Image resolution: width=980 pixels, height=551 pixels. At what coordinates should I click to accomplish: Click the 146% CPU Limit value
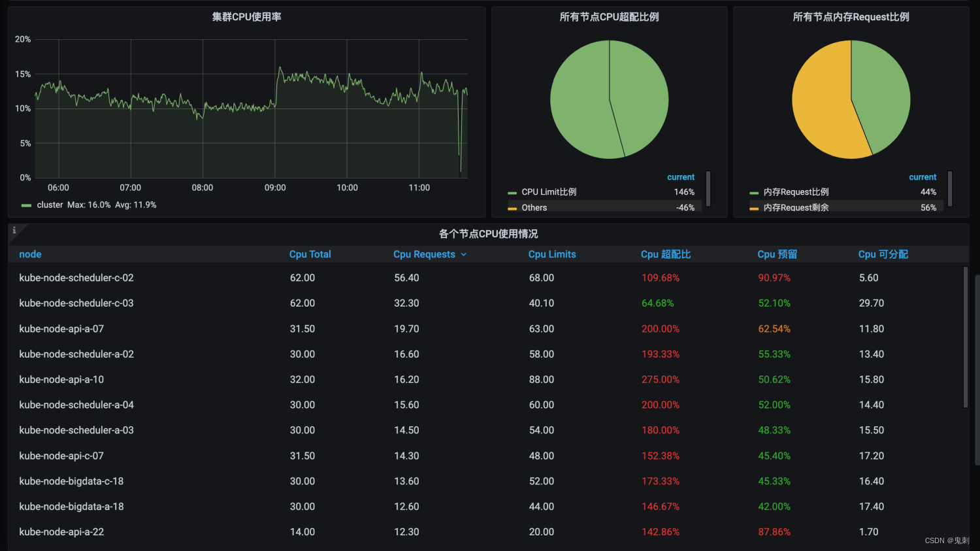684,192
